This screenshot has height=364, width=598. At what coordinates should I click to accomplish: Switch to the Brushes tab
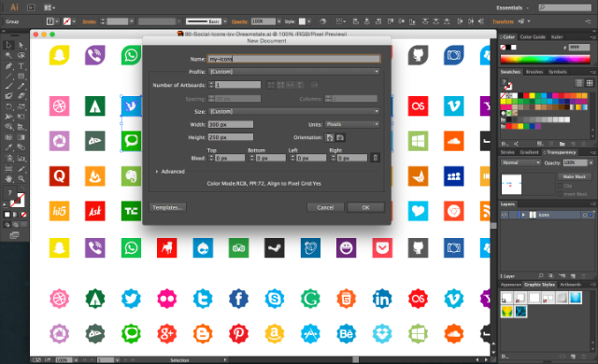(x=534, y=72)
